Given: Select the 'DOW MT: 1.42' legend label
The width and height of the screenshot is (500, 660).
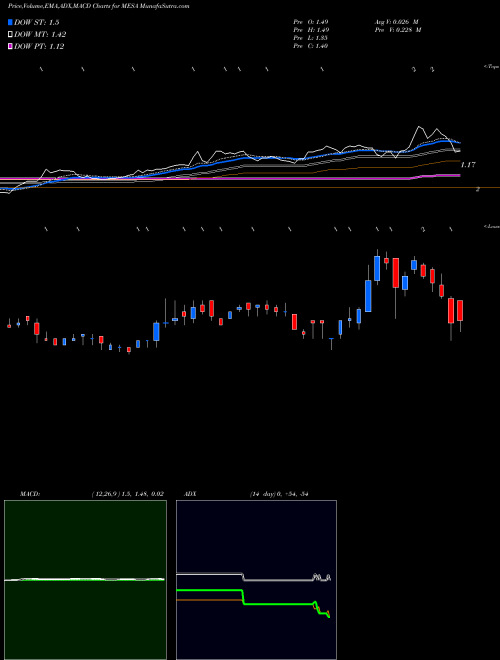Looking at the screenshot, I should (x=40, y=35).
